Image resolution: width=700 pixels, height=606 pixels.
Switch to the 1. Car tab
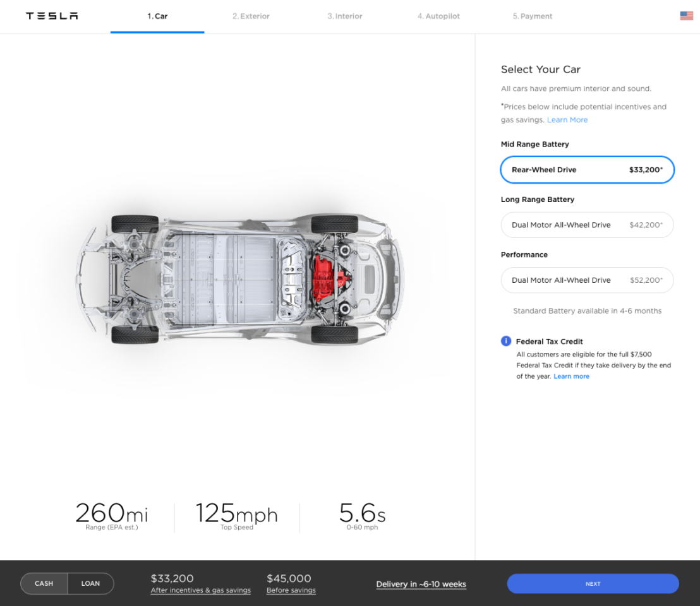157,16
